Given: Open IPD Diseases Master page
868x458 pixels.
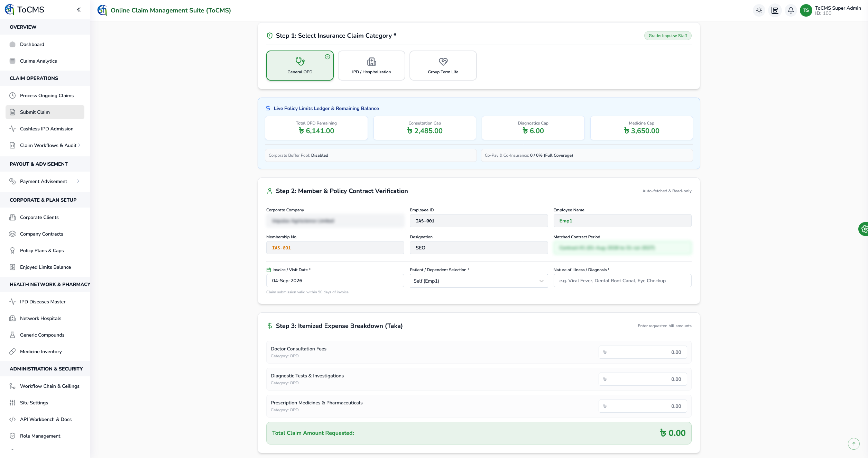Looking at the screenshot, I should (x=45, y=302).
